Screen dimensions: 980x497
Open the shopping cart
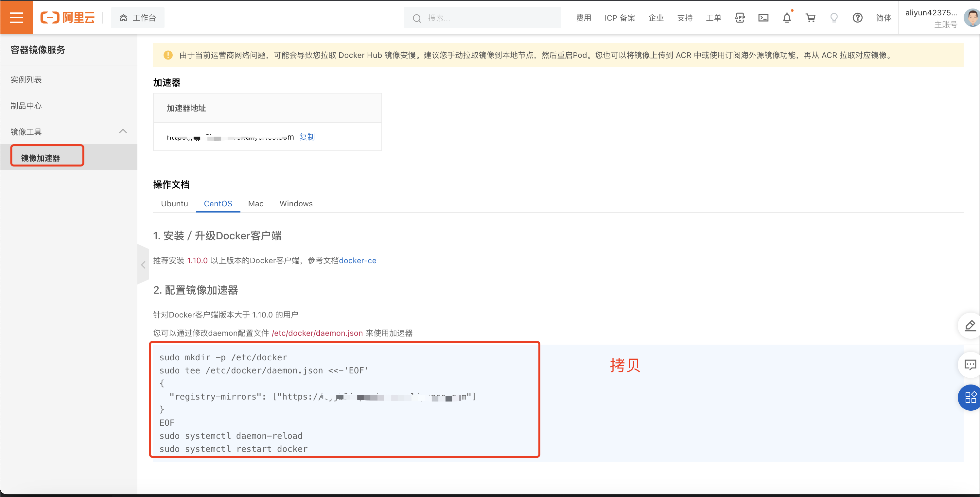point(810,17)
